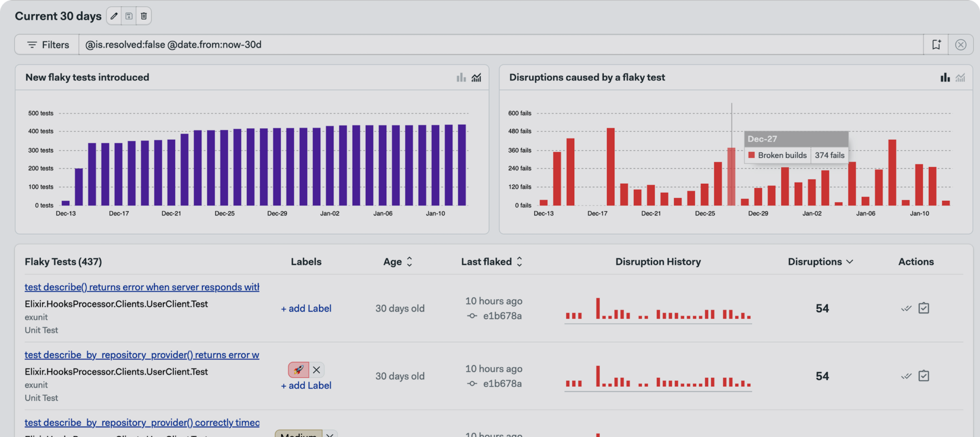This screenshot has height=437, width=980.
Task: Toggle line view on New flaky tests chart
Action: coord(476,77)
